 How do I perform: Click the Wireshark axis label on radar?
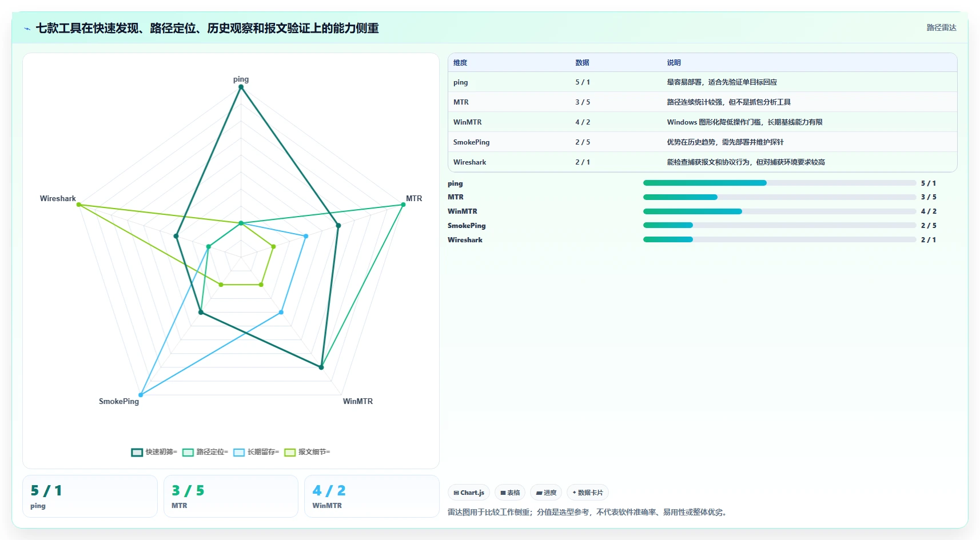[x=58, y=198]
